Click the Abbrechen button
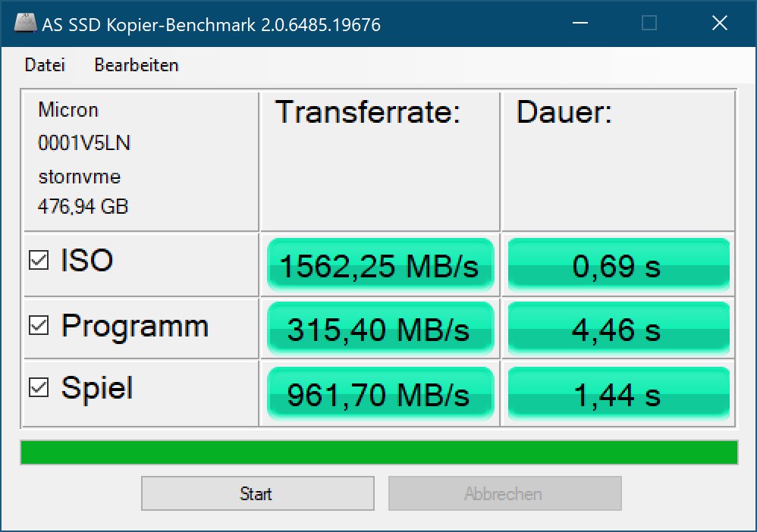Screen dimensions: 757x532 [x=504, y=494]
